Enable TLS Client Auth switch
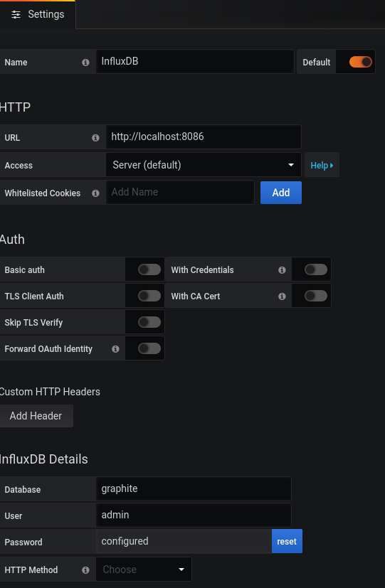Image resolution: width=385 pixels, height=588 pixels. [x=149, y=296]
